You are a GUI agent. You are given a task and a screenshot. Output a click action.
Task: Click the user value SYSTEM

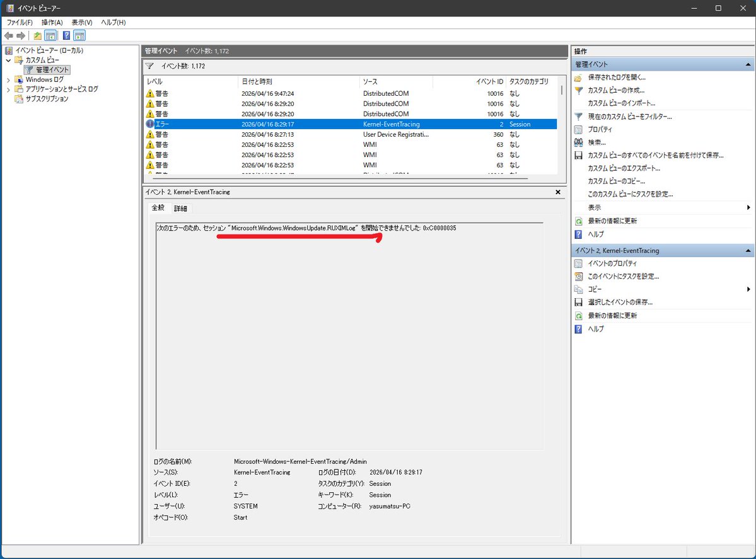click(245, 506)
